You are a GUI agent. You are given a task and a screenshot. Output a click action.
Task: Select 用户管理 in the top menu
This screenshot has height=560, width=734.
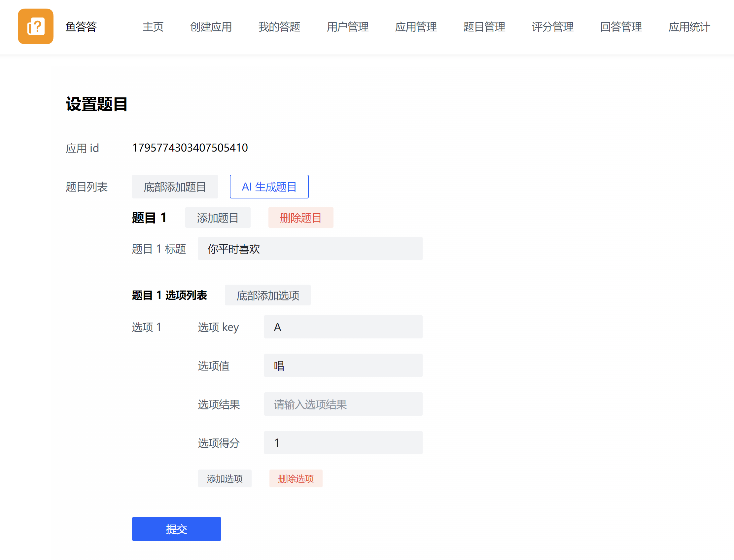point(347,27)
